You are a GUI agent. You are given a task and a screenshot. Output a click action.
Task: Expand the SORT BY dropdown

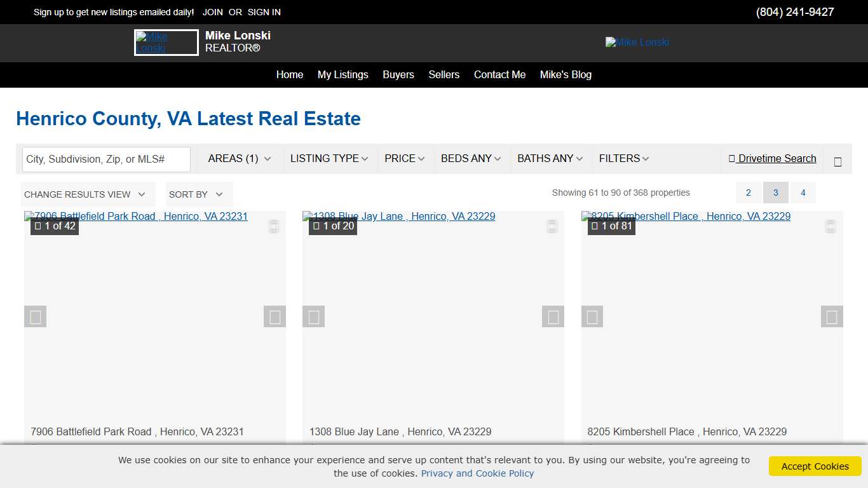pos(198,194)
